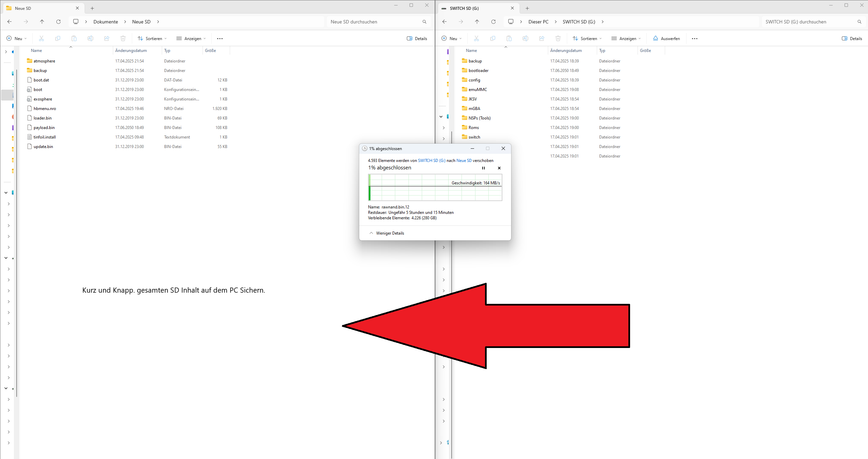Click the Auswerfen eject icon
This screenshot has height=459, width=868.
tap(656, 38)
